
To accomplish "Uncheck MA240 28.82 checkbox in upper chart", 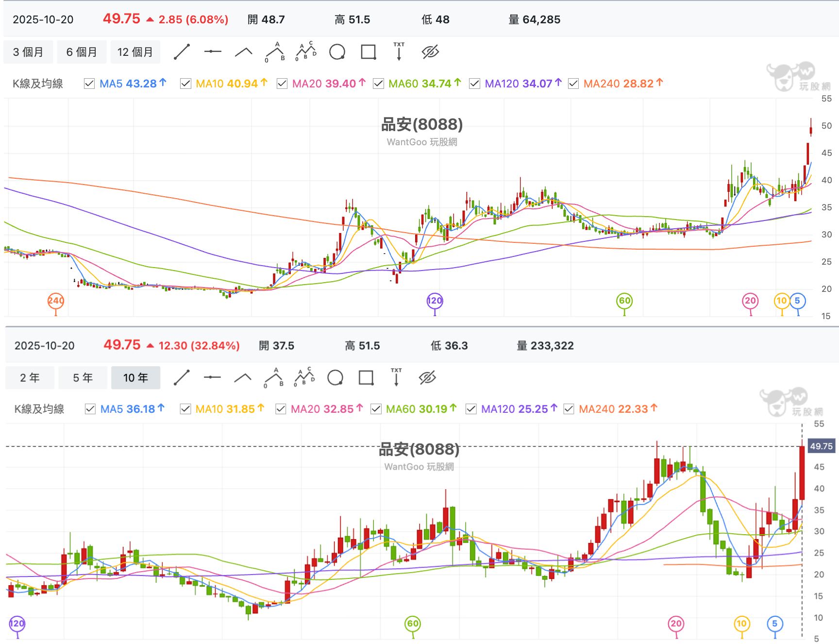I will click(573, 84).
